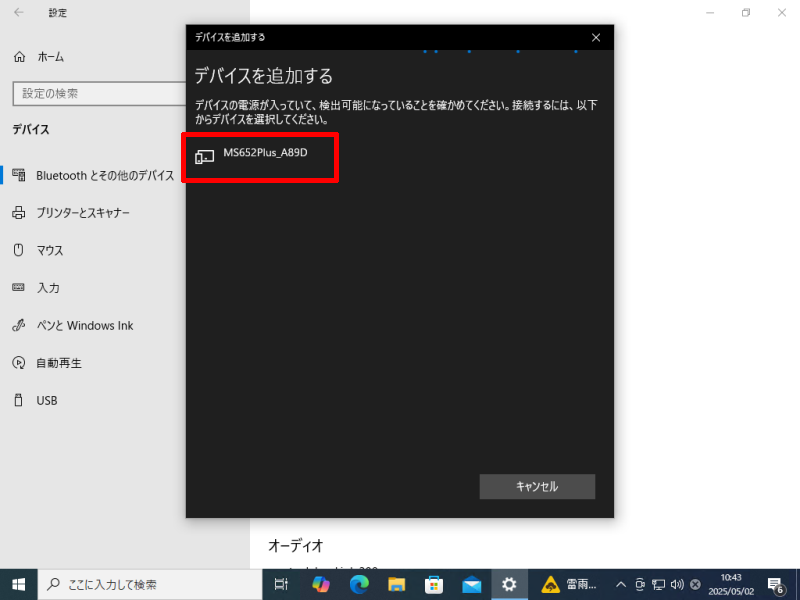This screenshot has height=600, width=800.
Task: Minimize the Settings window
Action: coord(710,13)
